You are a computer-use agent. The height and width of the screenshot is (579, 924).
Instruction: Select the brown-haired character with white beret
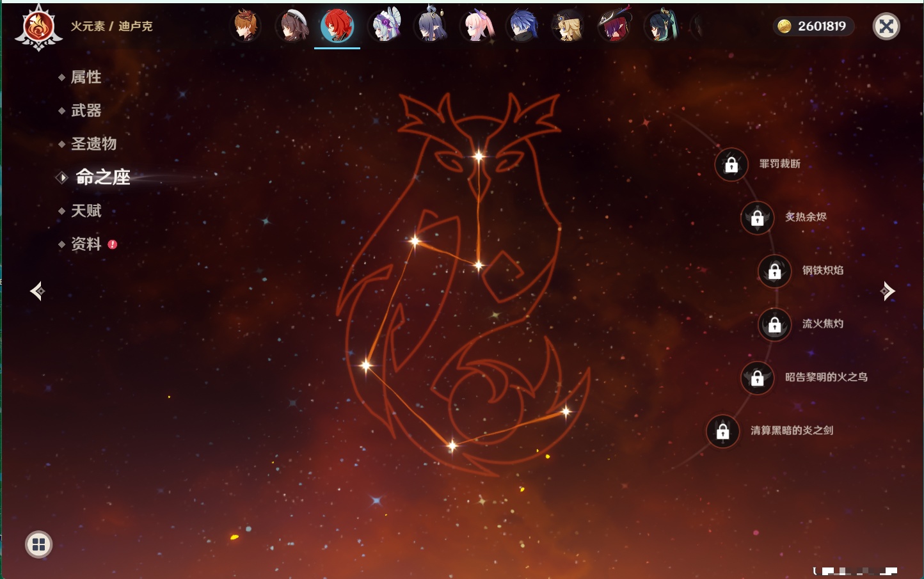click(x=292, y=26)
